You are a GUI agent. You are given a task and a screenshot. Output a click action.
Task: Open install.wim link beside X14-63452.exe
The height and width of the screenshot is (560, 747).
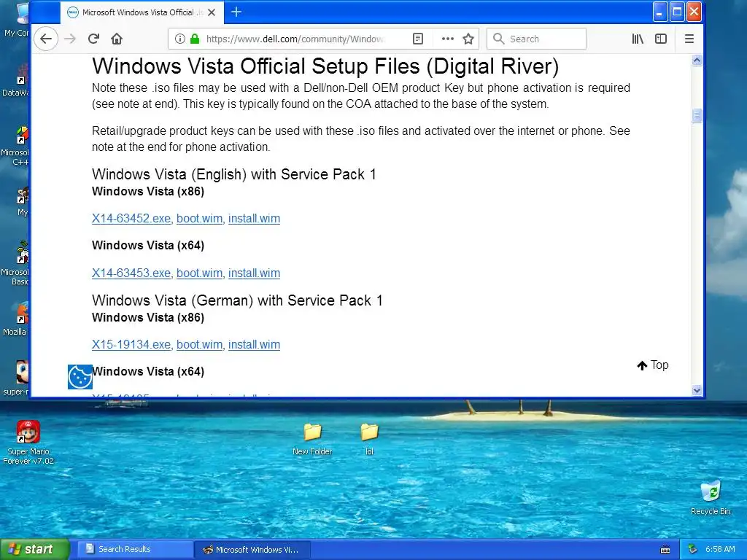pos(254,219)
